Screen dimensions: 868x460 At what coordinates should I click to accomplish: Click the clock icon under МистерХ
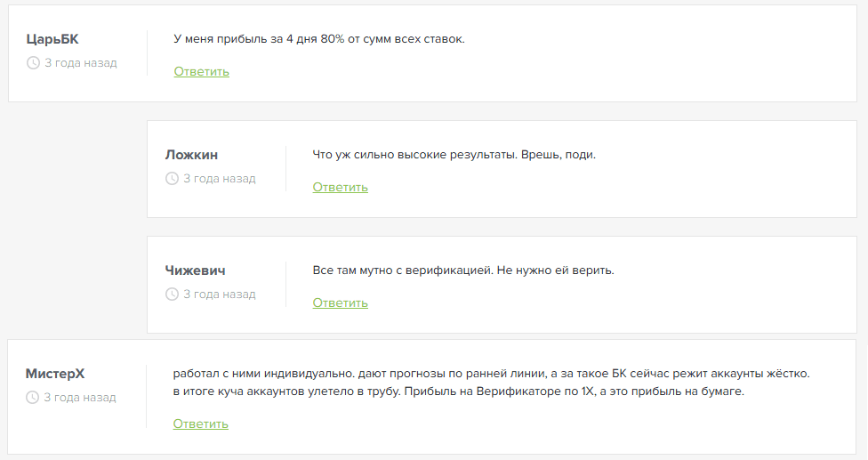click(33, 398)
